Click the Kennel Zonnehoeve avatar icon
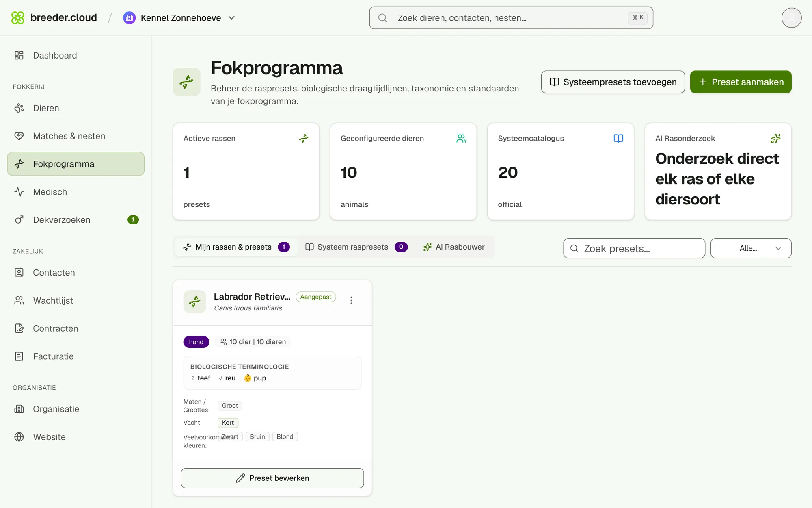This screenshot has width=812, height=508. [x=129, y=18]
